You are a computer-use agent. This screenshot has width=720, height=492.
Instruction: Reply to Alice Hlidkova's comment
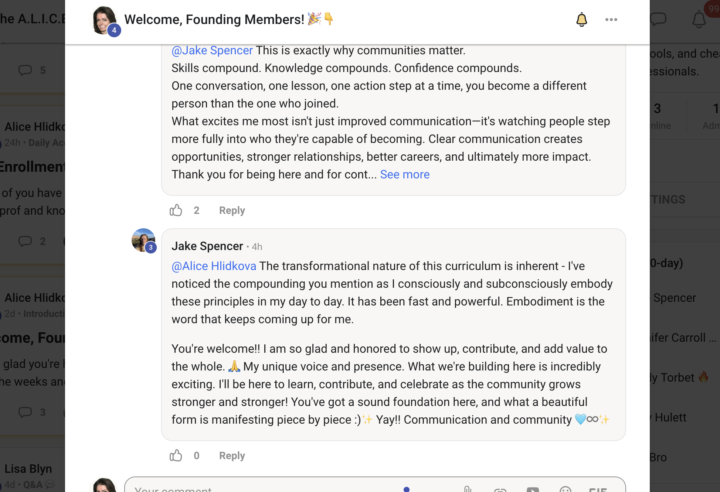pos(232,210)
